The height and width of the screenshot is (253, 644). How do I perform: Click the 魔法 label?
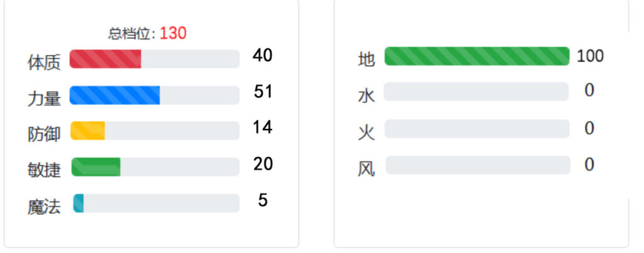[x=44, y=206]
